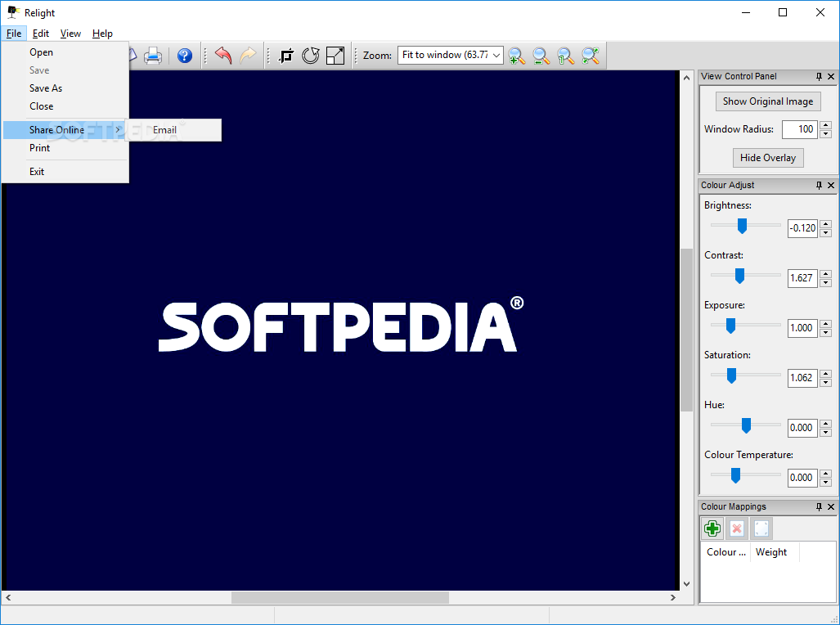Click Show Original Image button

(768, 101)
